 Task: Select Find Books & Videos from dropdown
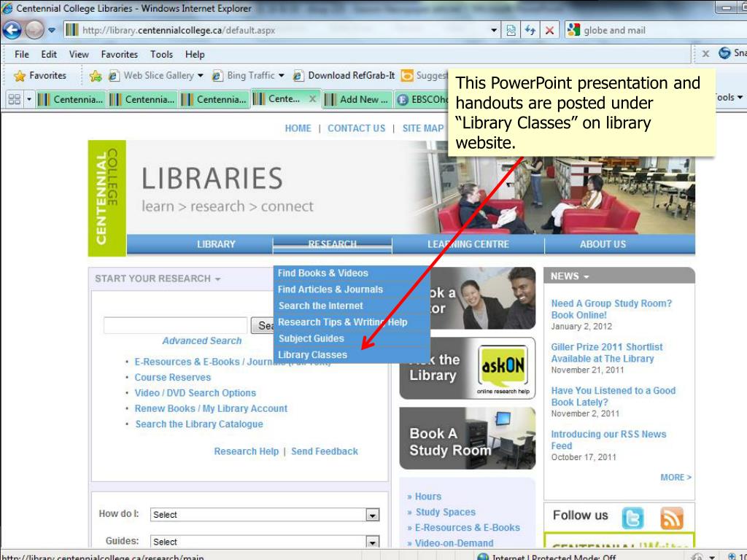click(352, 273)
